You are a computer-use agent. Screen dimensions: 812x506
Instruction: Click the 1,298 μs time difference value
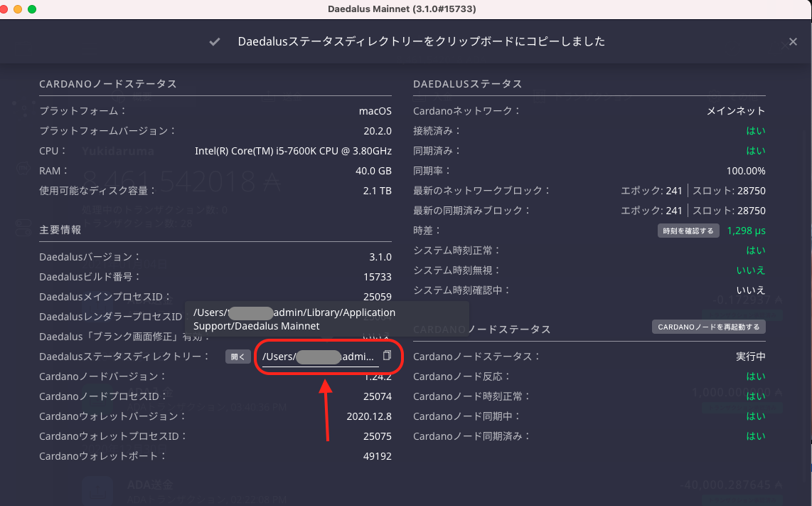(746, 231)
